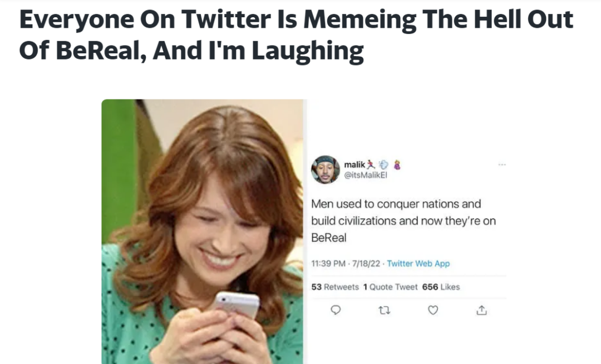Click the laughing woman with phone image

pos(203,233)
